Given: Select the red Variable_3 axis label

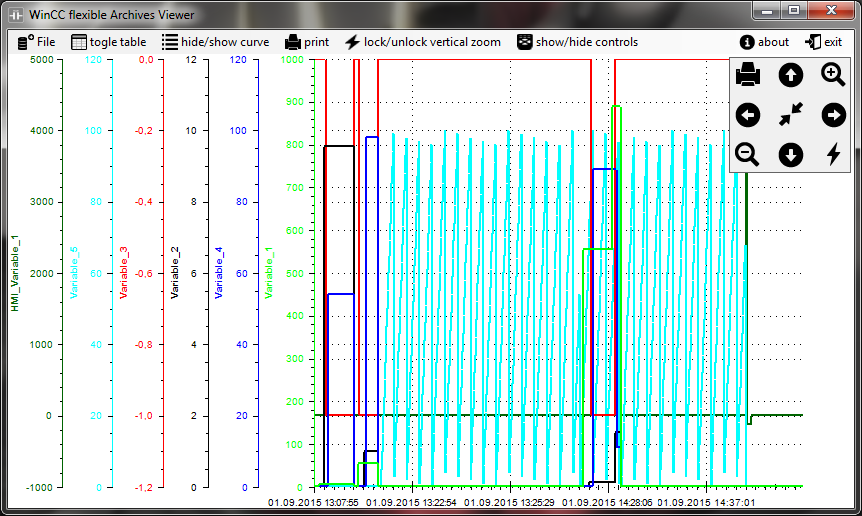Looking at the screenshot, I should (x=124, y=273).
